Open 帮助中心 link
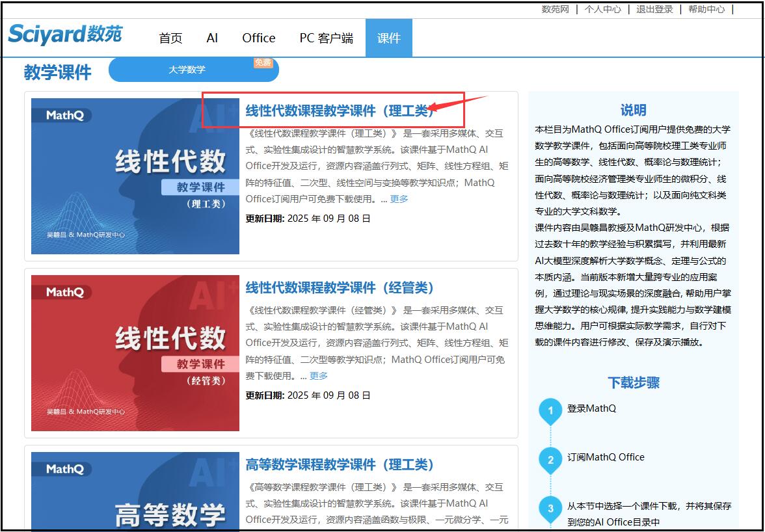765x532 pixels. click(706, 9)
